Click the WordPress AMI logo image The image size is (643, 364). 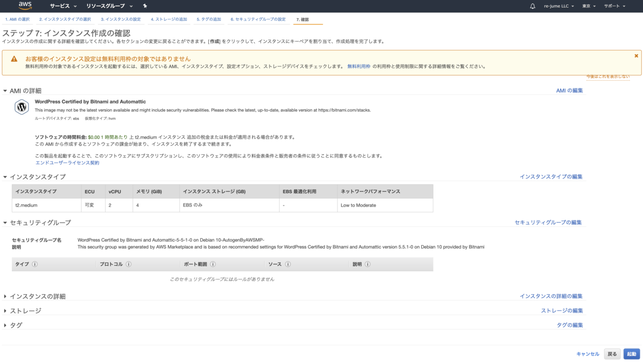click(20, 107)
